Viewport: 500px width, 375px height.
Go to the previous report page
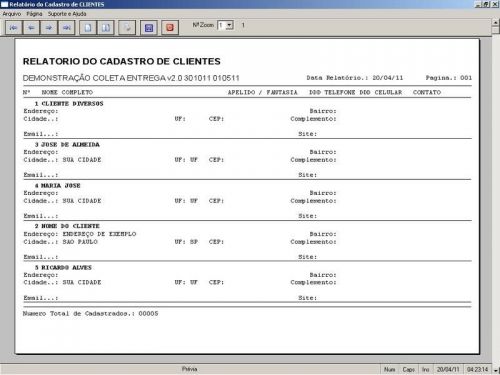(31, 28)
